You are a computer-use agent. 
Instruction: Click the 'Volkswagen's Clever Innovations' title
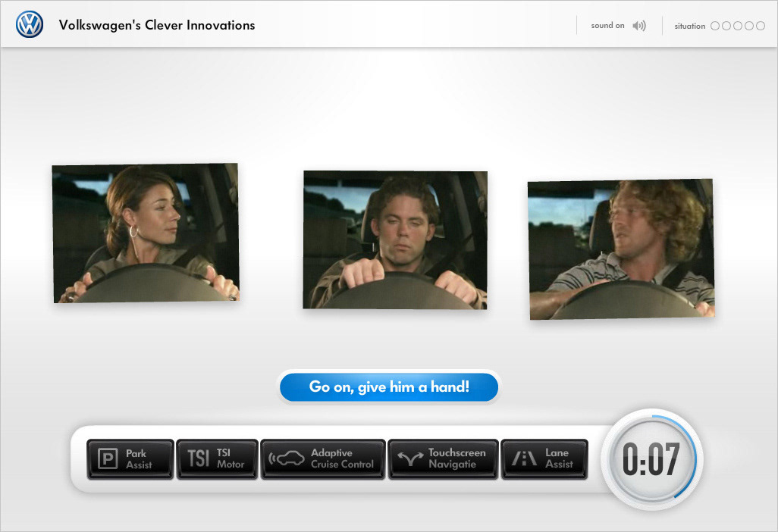pos(157,25)
